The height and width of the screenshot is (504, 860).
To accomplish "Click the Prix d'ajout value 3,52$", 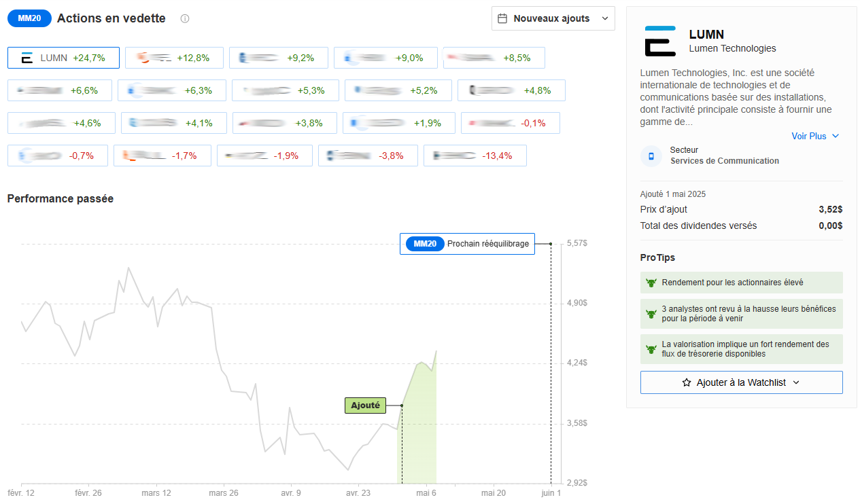I will [831, 209].
